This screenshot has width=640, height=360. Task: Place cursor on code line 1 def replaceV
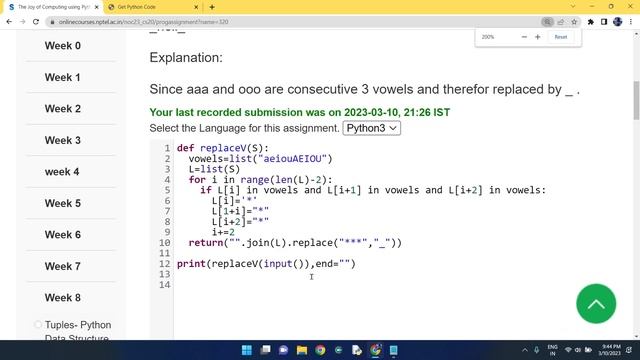[223, 148]
